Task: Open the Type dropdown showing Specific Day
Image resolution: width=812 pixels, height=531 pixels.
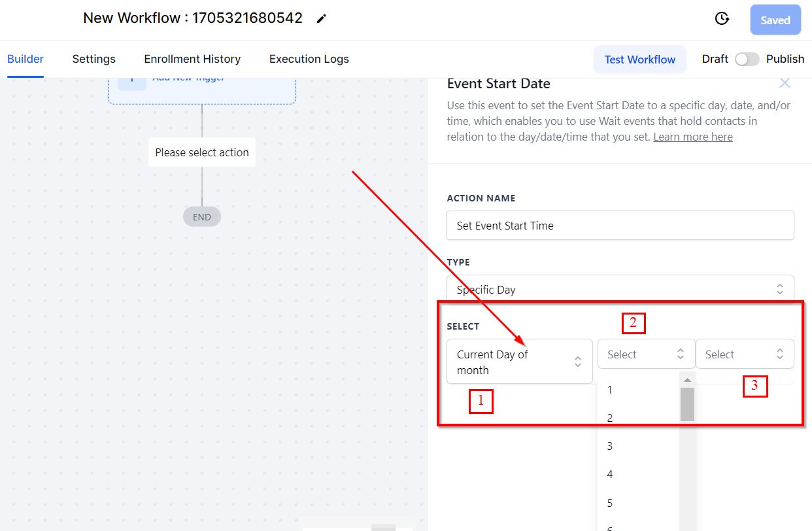Action: tap(620, 289)
